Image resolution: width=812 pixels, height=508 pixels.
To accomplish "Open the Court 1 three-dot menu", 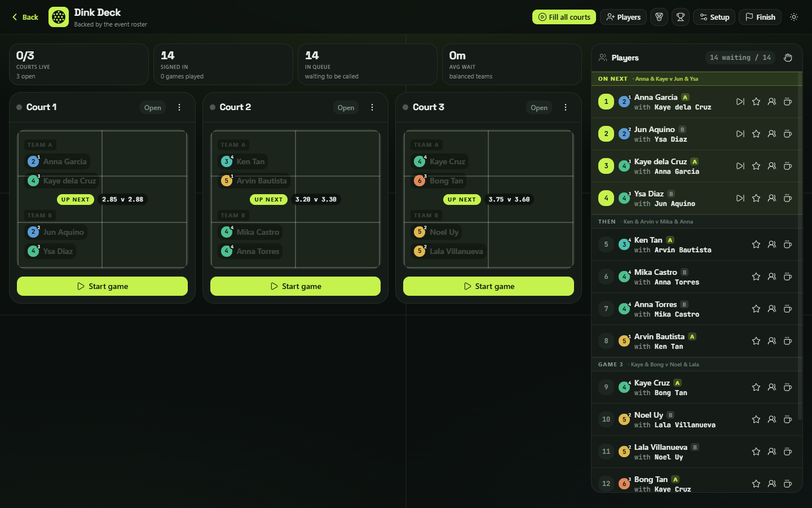I will click(179, 107).
